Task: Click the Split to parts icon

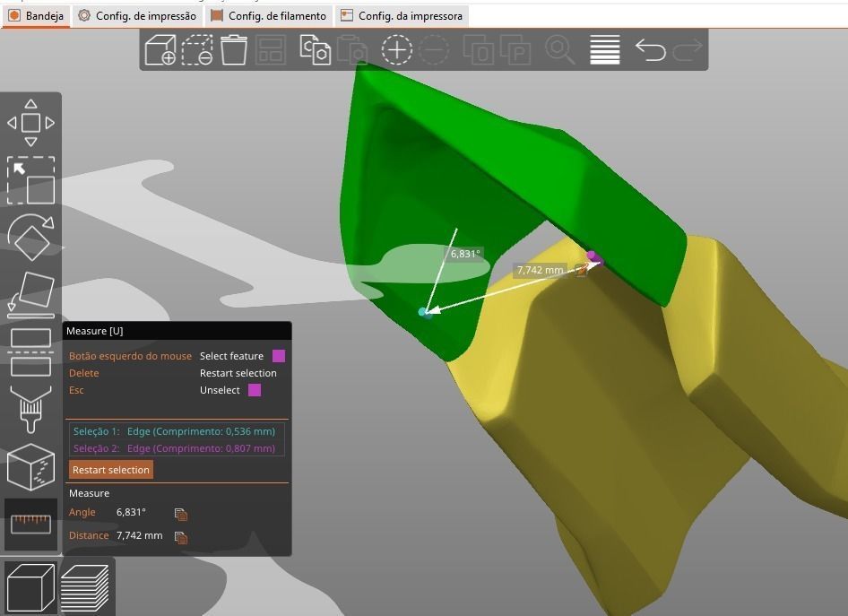Action: pos(515,49)
